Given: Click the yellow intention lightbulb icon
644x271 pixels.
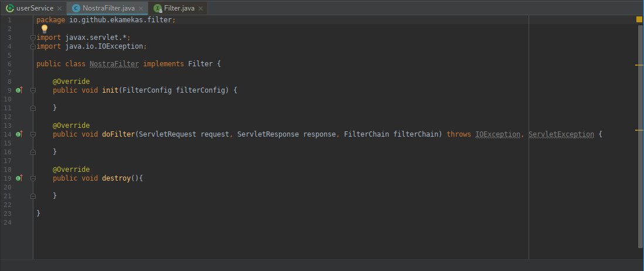Looking at the screenshot, I should (x=45, y=29).
